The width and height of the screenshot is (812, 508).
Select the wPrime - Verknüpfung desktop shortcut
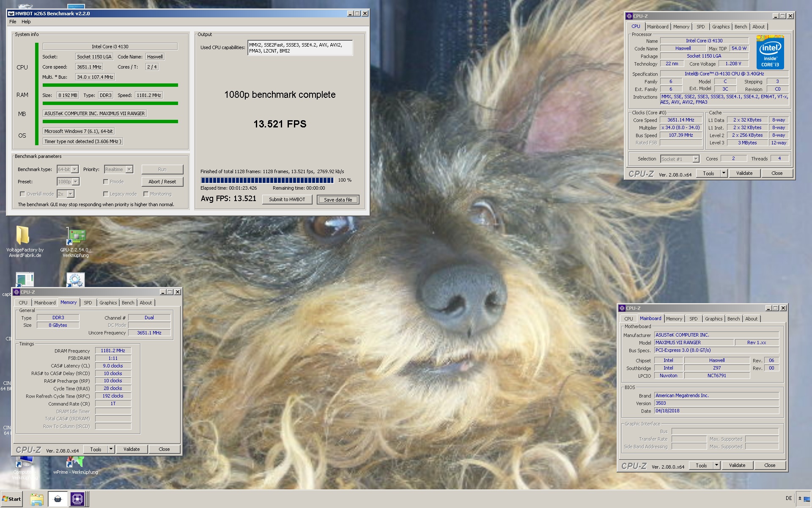click(76, 466)
